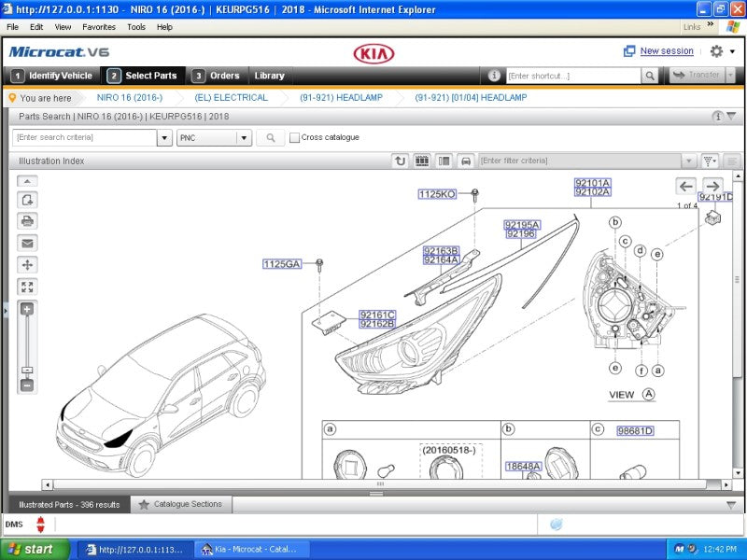This screenshot has width=747, height=560.
Task: Open the settings gear icon
Action: pyautogui.click(x=714, y=52)
